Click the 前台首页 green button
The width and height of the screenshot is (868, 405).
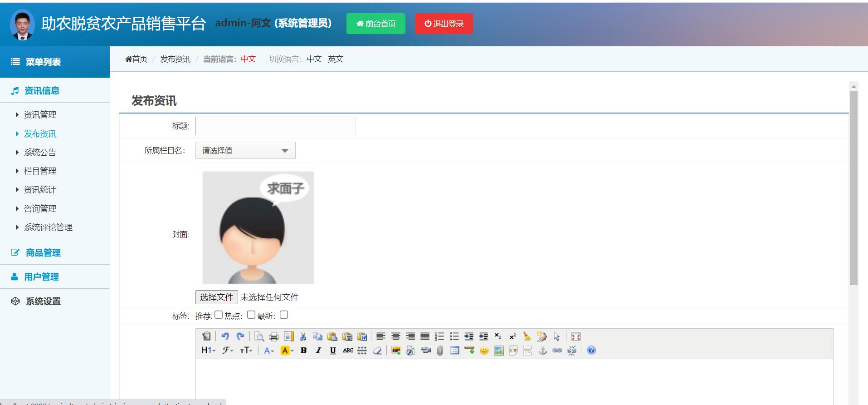coord(376,24)
